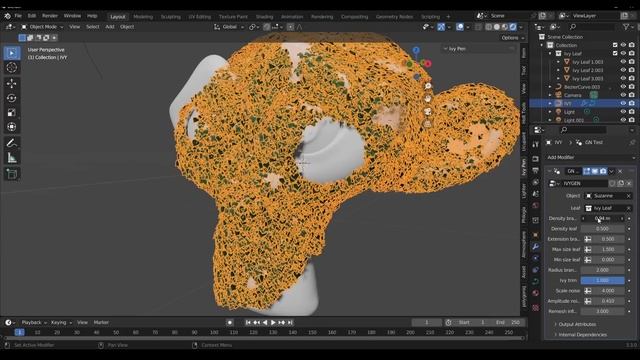Open the Add Modifier dropdown
This screenshot has height=360, width=640.
click(590, 158)
